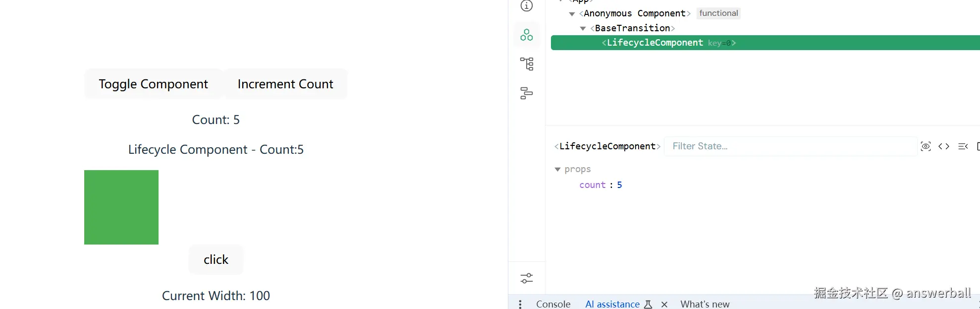The image size is (980, 309).
Task: Click the green square box
Action: click(121, 207)
